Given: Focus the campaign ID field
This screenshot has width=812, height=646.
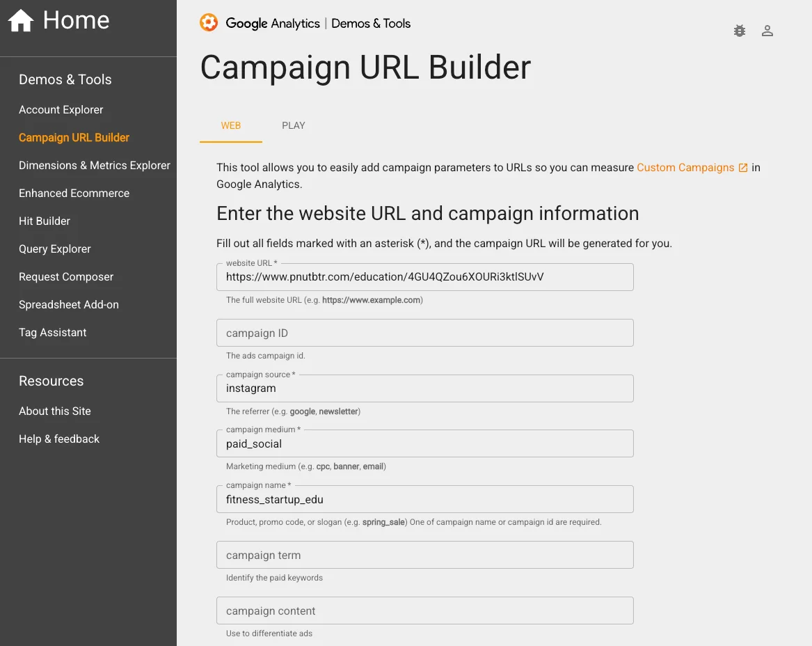Looking at the screenshot, I should tap(424, 333).
